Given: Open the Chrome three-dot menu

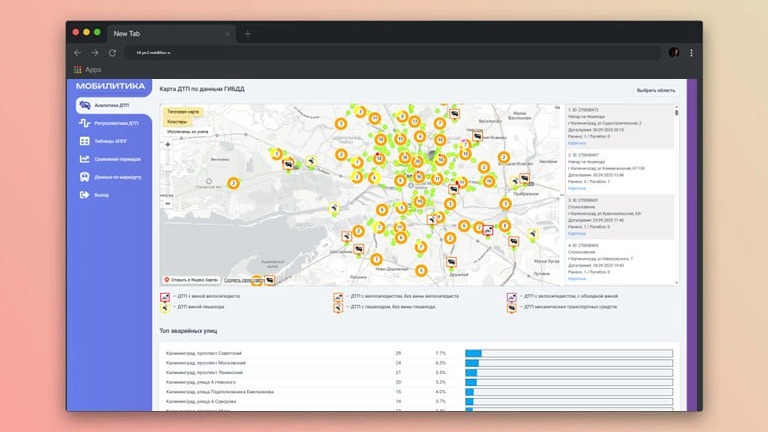Looking at the screenshot, I should pyautogui.click(x=691, y=52).
